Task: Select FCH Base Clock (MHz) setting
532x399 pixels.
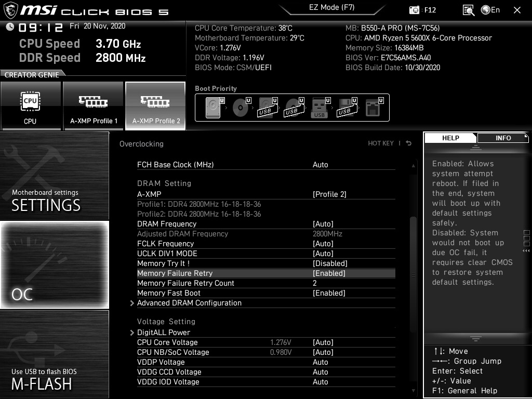Action: coord(266,165)
